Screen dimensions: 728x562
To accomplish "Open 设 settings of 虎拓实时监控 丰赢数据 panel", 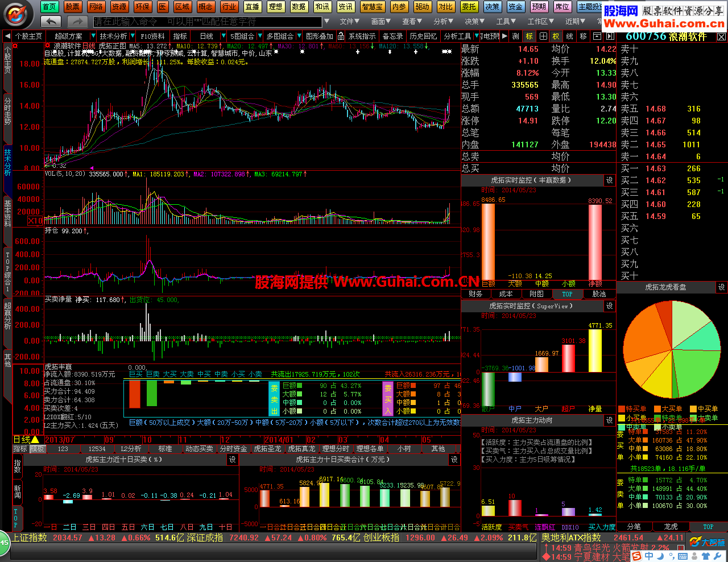I will [609, 180].
